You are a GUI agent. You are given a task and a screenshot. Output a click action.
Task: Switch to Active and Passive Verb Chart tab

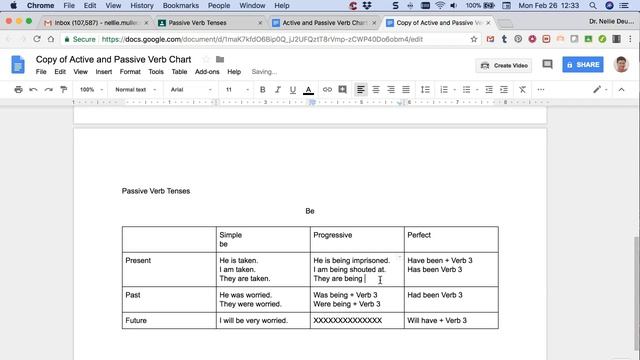pos(324,23)
